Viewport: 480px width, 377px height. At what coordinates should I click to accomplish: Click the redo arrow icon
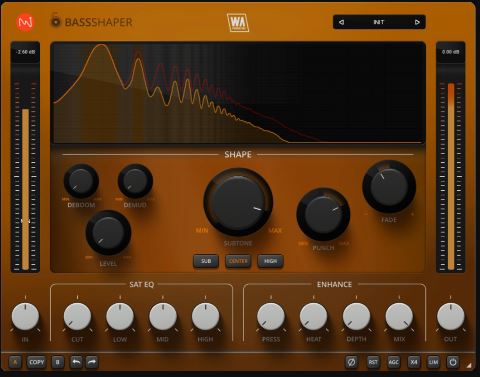[92, 362]
